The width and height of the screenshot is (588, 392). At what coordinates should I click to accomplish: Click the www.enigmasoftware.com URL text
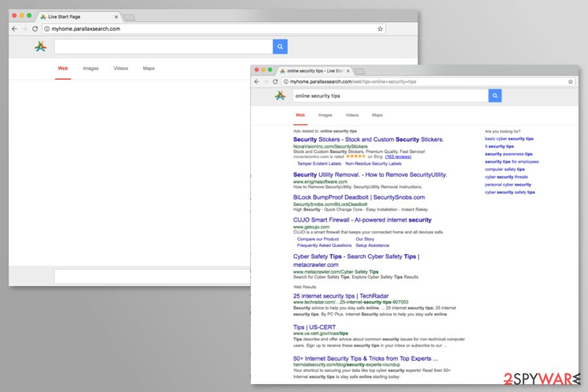pos(320,182)
